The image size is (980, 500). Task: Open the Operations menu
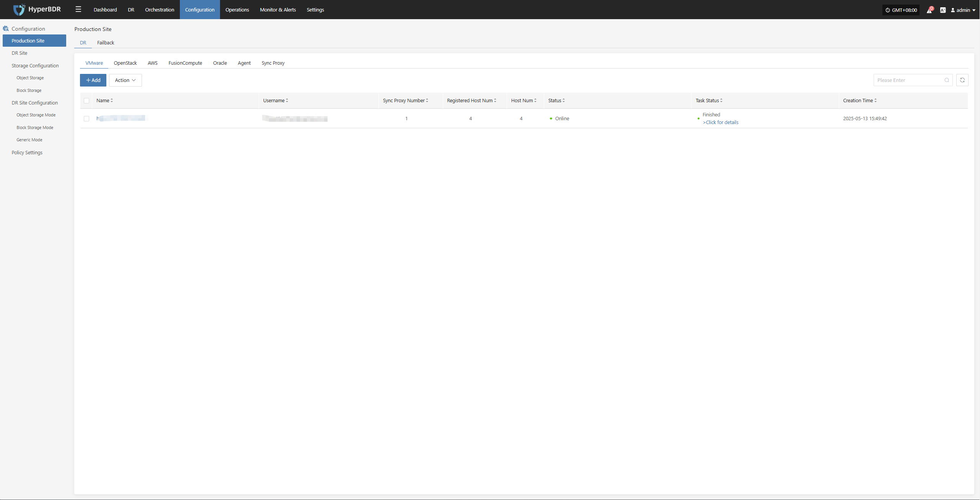(x=237, y=10)
